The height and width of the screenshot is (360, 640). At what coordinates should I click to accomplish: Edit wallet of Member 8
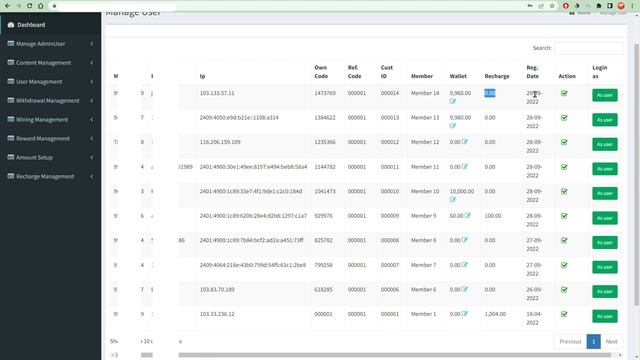(x=464, y=240)
